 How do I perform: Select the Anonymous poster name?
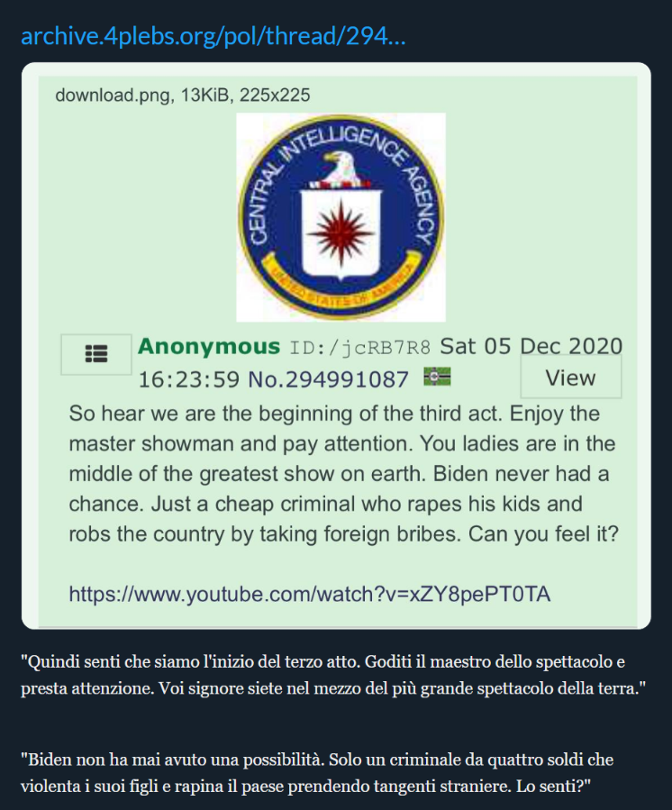click(x=209, y=346)
